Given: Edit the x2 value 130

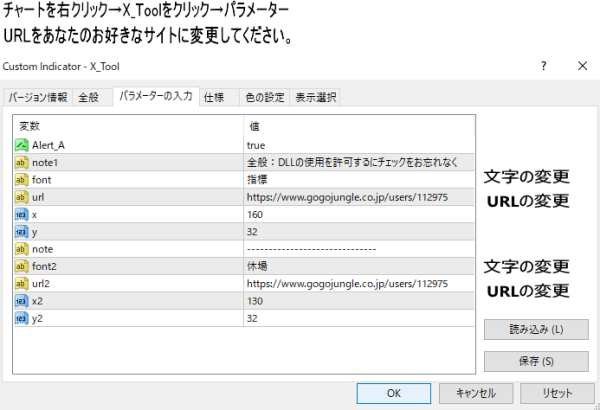Looking at the screenshot, I should coord(359,301).
